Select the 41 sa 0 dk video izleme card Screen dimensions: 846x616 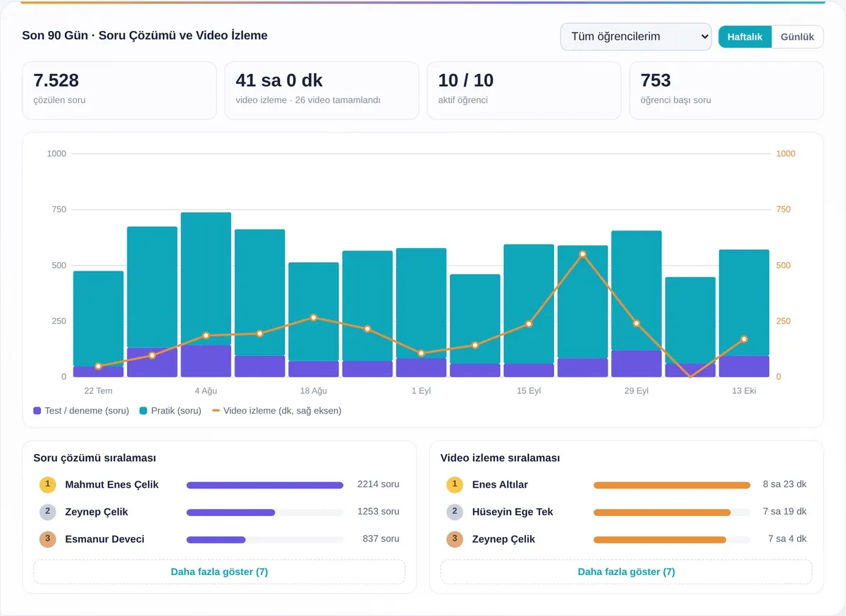[x=321, y=90]
